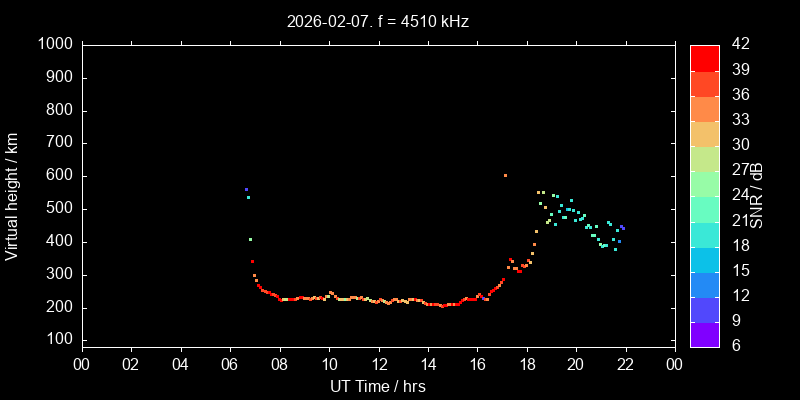800x400 pixels.
Task: Click the y-axis tick label 500
Action: click(x=60, y=209)
